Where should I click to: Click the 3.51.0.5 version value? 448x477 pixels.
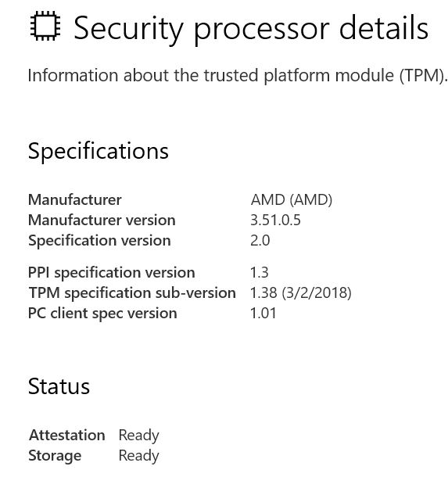[275, 220]
